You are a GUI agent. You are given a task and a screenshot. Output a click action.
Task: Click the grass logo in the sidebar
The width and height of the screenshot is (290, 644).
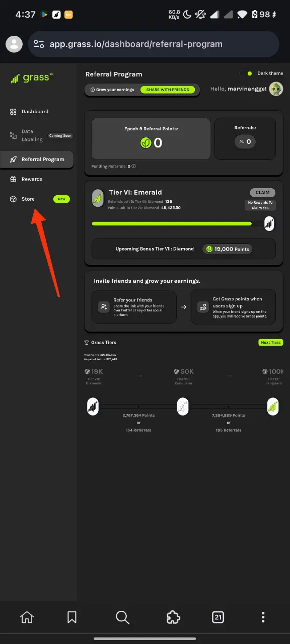pyautogui.click(x=32, y=78)
